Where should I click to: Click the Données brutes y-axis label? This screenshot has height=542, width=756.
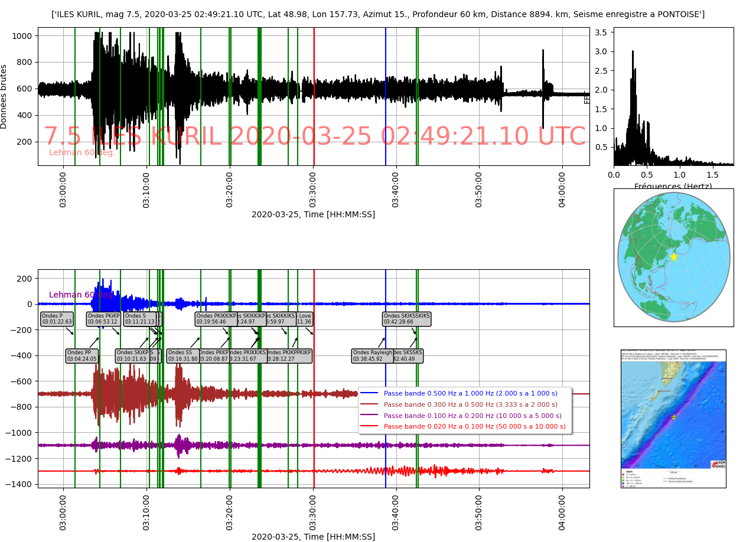pyautogui.click(x=5, y=96)
